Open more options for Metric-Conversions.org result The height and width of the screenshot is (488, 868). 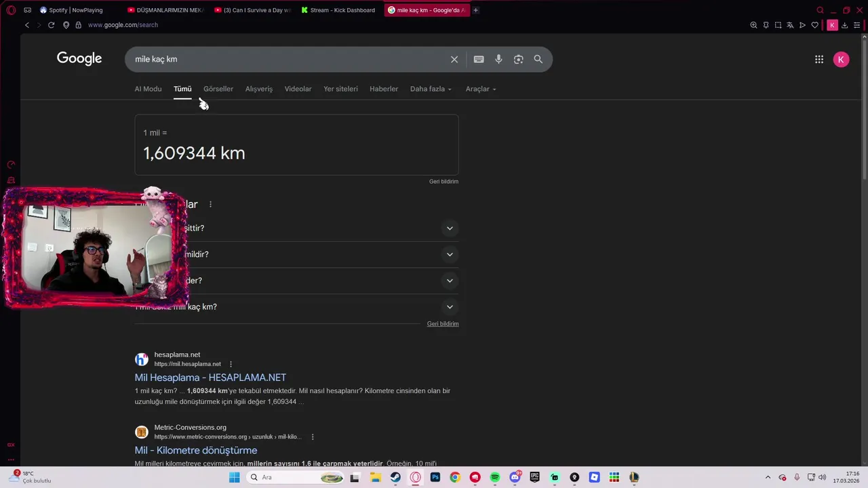click(313, 437)
